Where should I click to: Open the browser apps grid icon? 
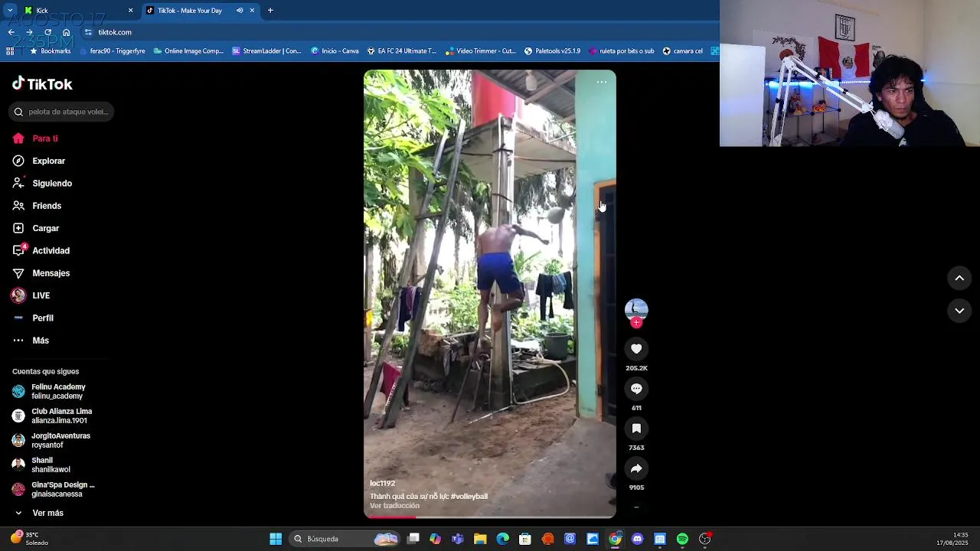coord(10,51)
